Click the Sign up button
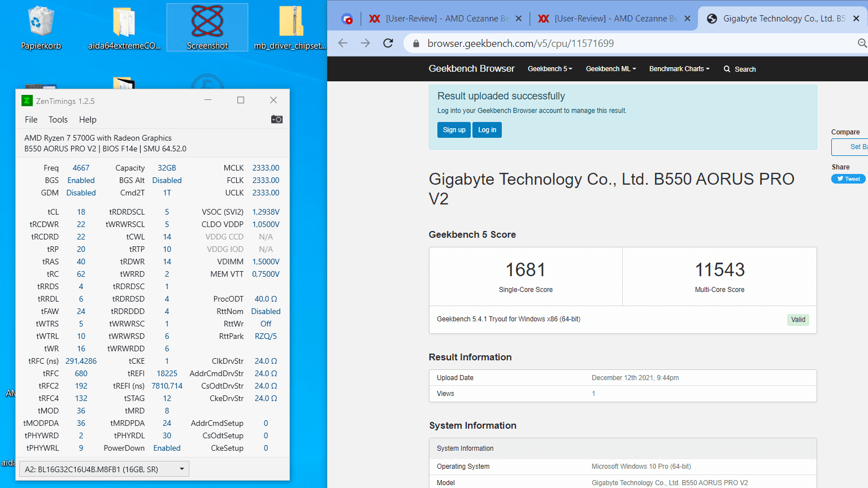The image size is (868, 488). (454, 130)
